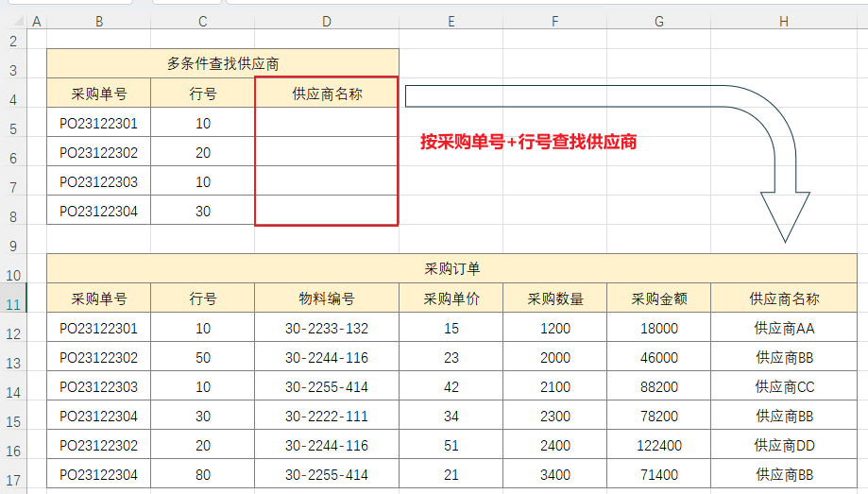This screenshot has height=494, width=868.
Task: Select column H header
Action: pyautogui.click(x=784, y=22)
